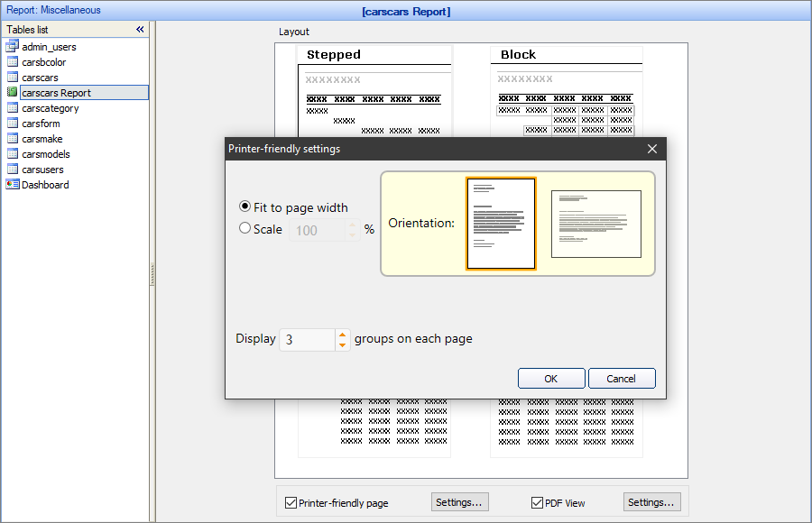Dismiss the dialog using Cancel

[622, 378]
